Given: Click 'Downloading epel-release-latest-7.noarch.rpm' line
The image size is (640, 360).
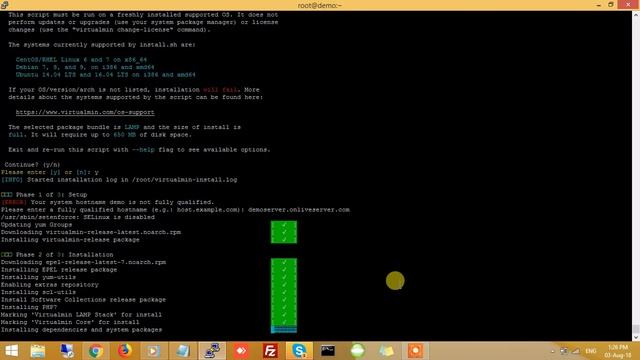Looking at the screenshot, I should 83,262.
